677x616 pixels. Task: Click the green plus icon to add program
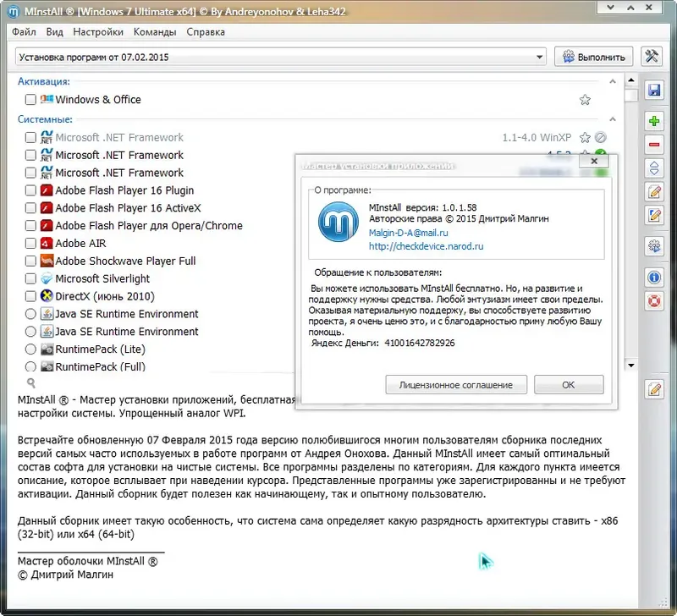point(653,118)
